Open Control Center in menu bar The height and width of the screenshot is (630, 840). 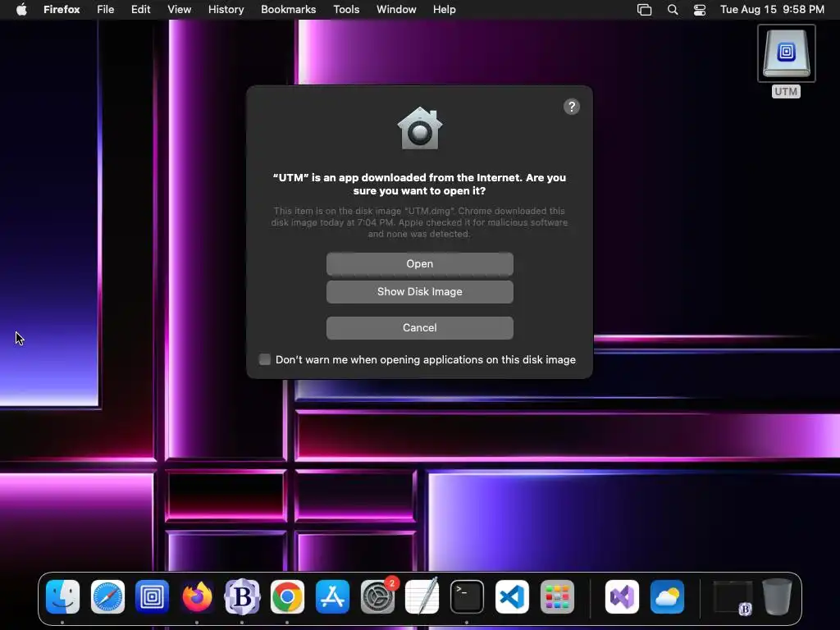700,10
